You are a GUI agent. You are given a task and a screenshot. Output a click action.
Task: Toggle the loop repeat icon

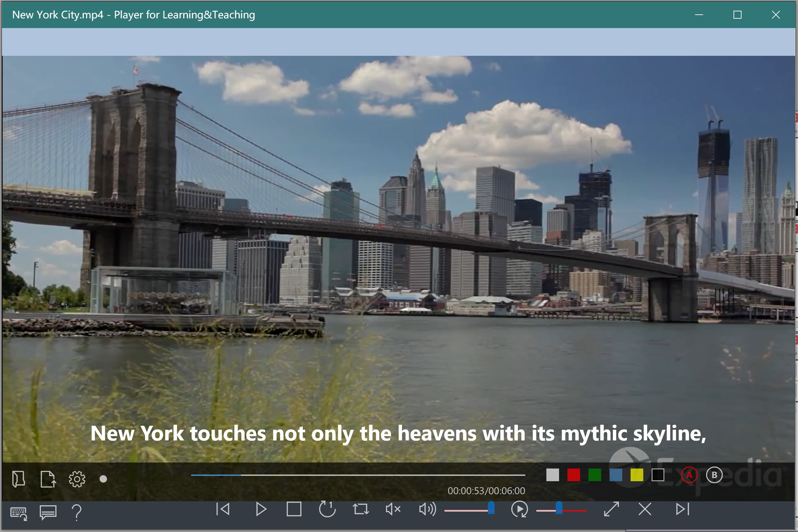(x=360, y=509)
